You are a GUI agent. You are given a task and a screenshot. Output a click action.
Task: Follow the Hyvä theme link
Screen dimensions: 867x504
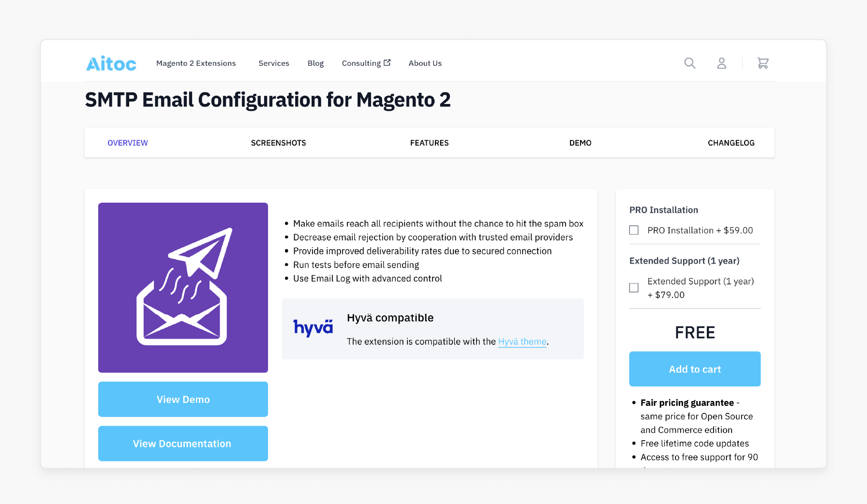point(523,341)
